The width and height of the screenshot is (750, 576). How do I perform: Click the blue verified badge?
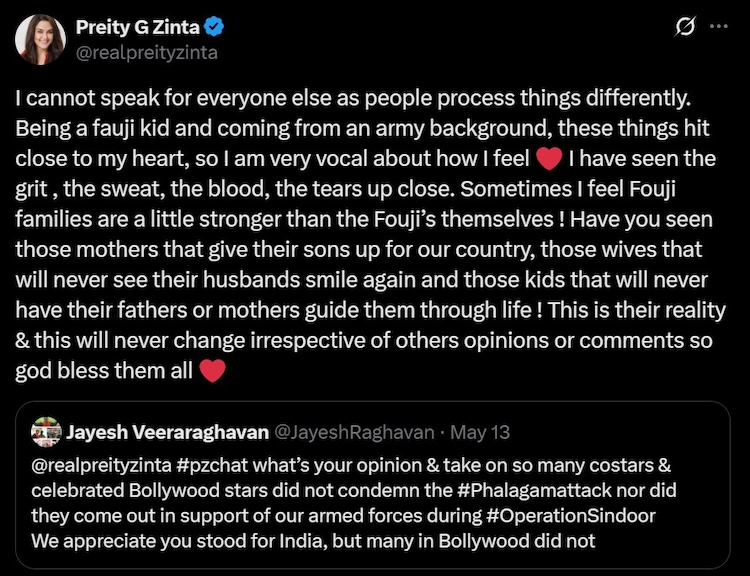[214, 27]
